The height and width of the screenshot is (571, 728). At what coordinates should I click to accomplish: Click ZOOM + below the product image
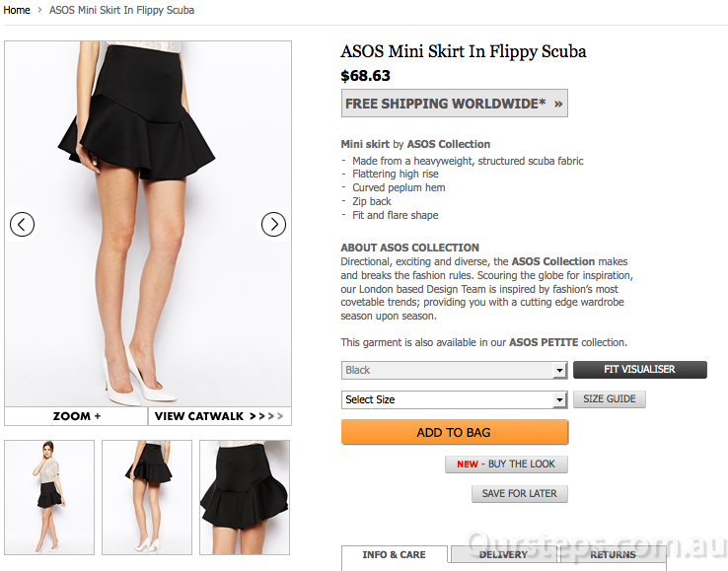tap(77, 416)
